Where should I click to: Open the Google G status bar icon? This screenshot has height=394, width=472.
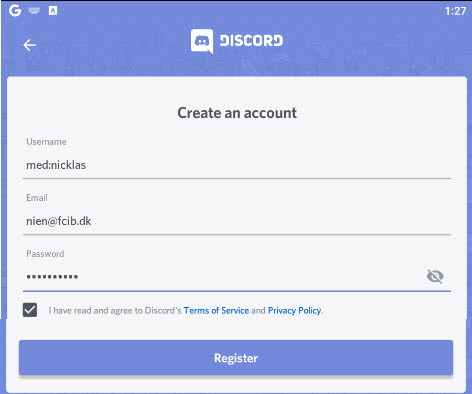pyautogui.click(x=15, y=11)
